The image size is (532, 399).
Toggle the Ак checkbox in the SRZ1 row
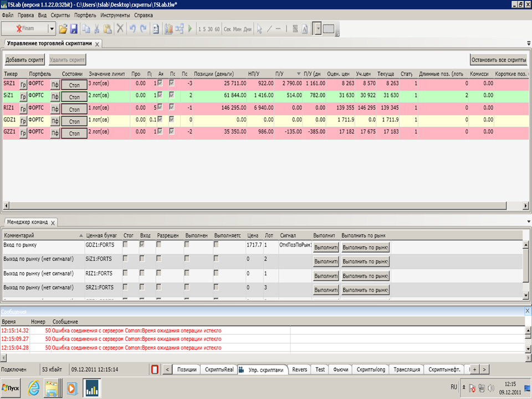click(x=160, y=83)
